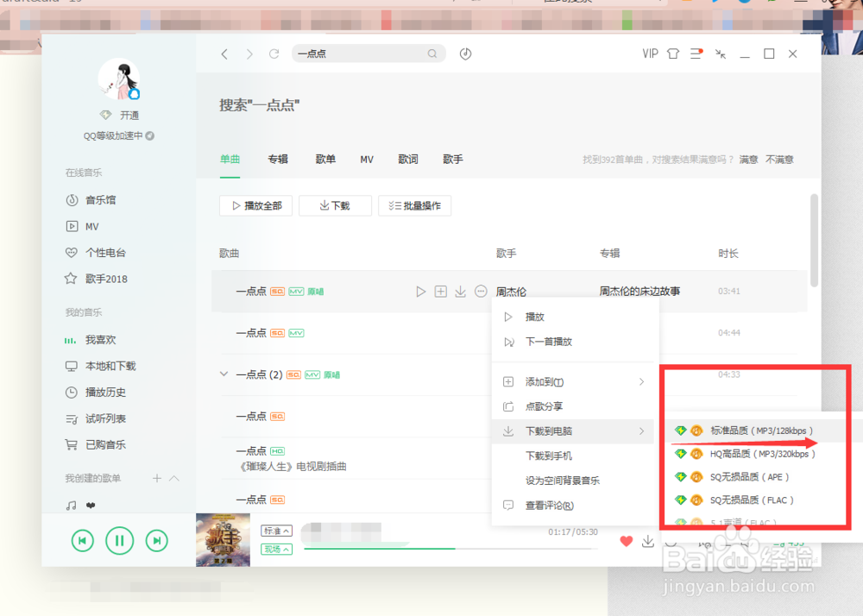This screenshot has width=863, height=616.
Task: Seek on the playback progress bar
Action: coord(450,549)
